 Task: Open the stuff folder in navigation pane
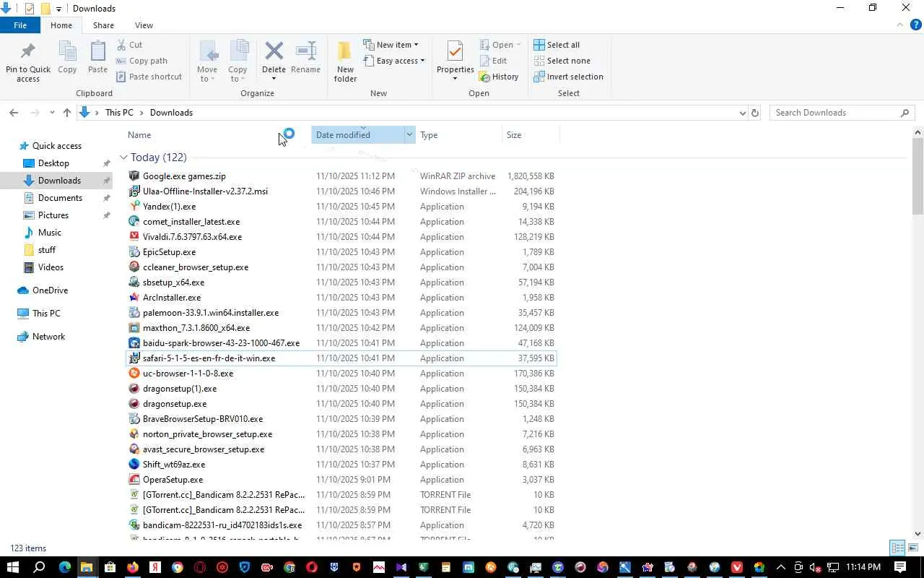[47, 250]
